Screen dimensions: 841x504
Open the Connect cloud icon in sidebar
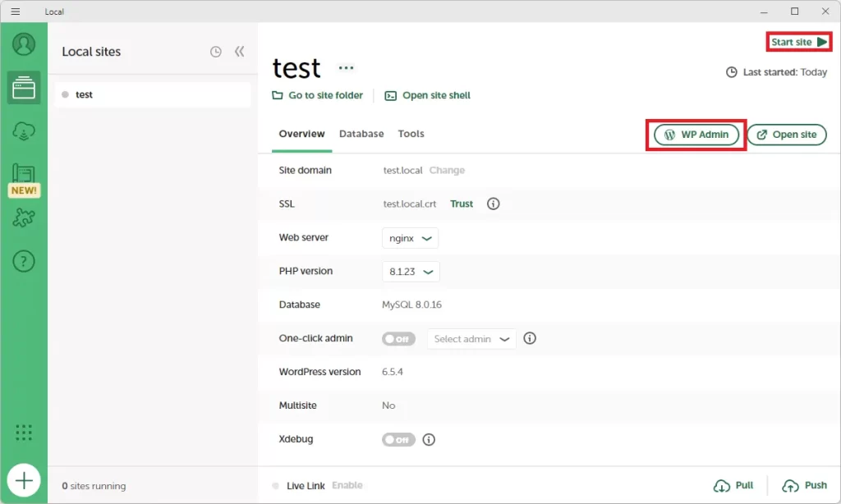(x=24, y=131)
